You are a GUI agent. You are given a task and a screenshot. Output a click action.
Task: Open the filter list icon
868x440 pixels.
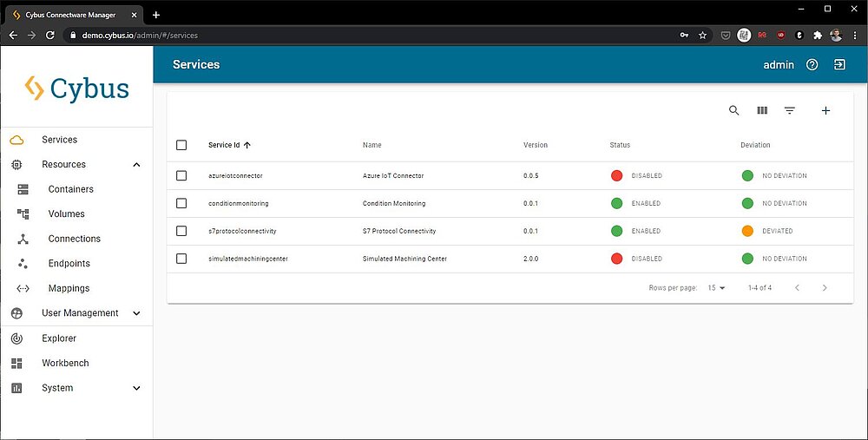click(790, 110)
